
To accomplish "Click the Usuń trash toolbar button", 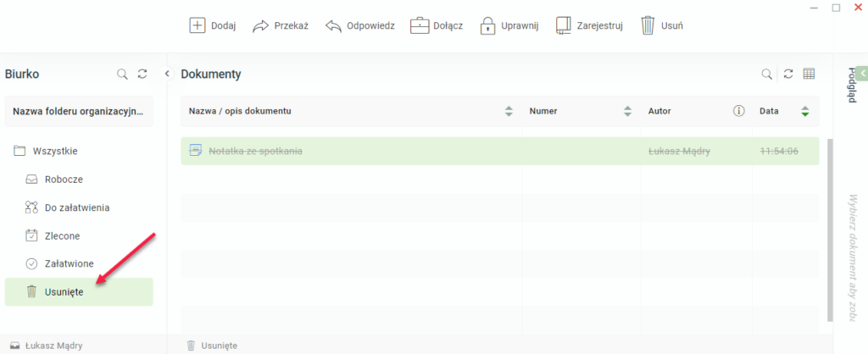I will click(661, 26).
